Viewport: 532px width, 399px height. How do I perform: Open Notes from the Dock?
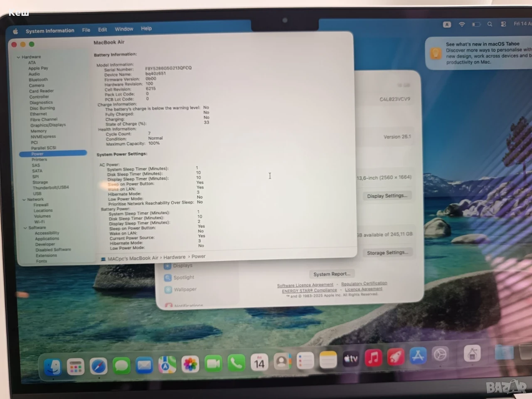pos(328,360)
